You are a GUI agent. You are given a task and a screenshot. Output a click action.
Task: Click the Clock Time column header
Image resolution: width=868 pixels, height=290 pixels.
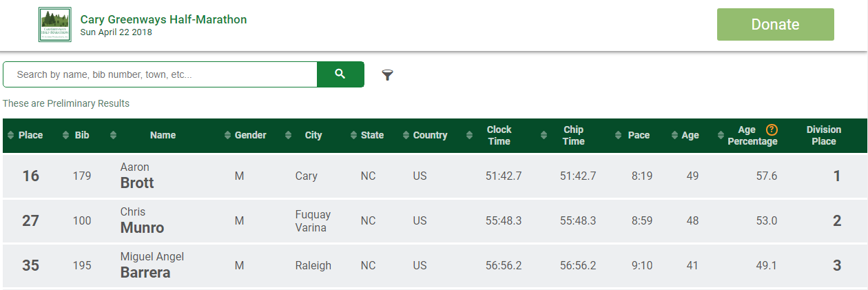pyautogui.click(x=499, y=136)
